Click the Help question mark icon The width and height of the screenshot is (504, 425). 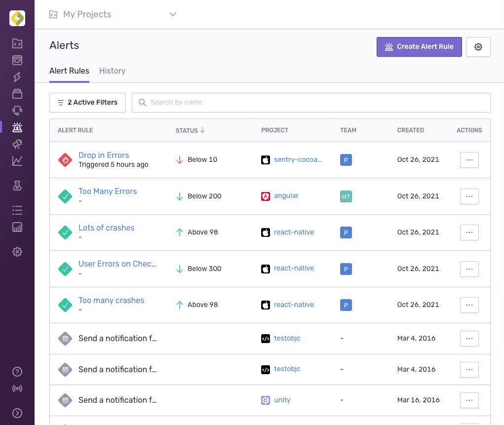tap(17, 372)
